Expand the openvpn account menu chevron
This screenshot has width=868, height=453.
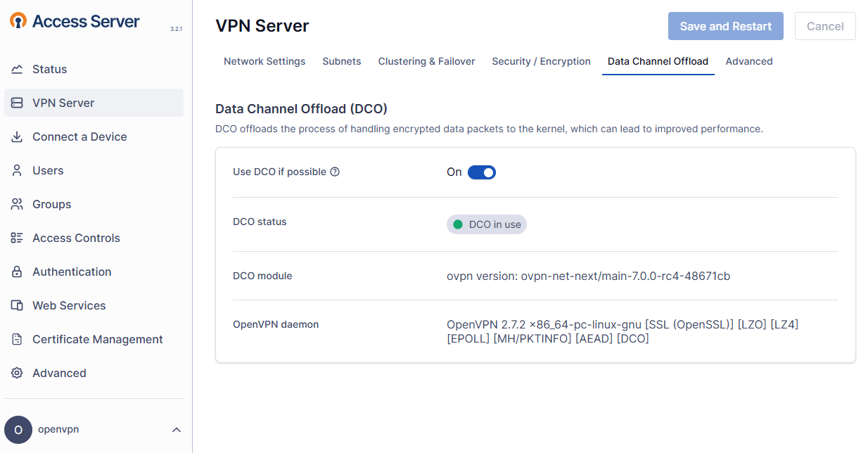pos(177,430)
